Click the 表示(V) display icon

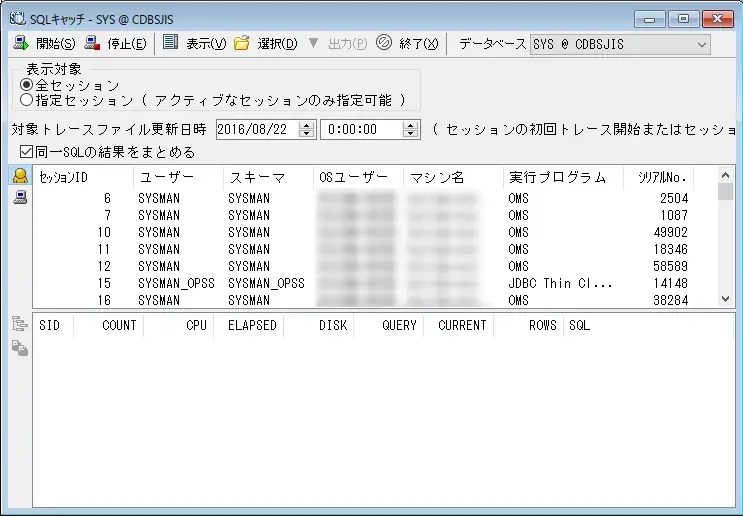pyautogui.click(x=170, y=43)
